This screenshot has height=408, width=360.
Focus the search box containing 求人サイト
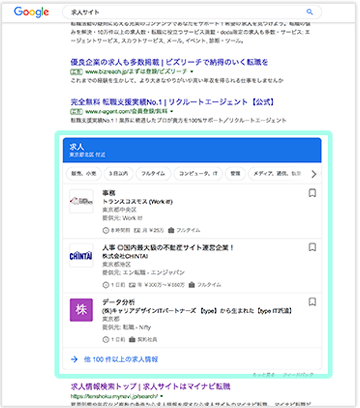coord(192,12)
